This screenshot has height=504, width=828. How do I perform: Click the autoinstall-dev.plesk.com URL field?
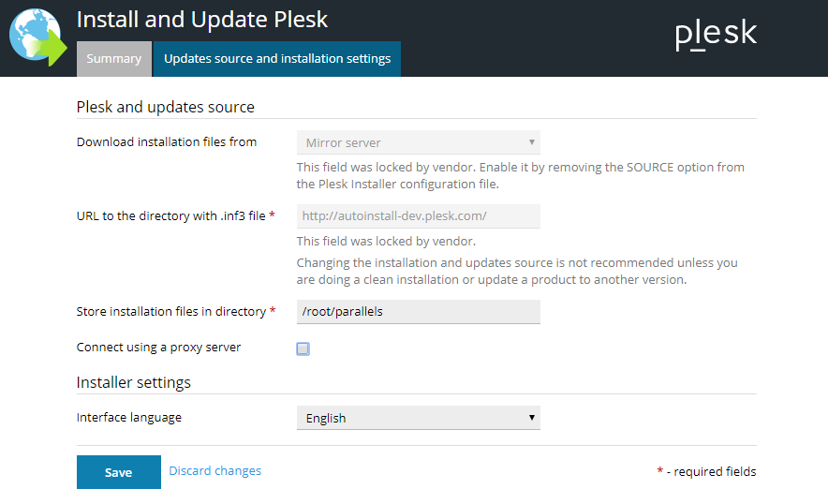[419, 216]
